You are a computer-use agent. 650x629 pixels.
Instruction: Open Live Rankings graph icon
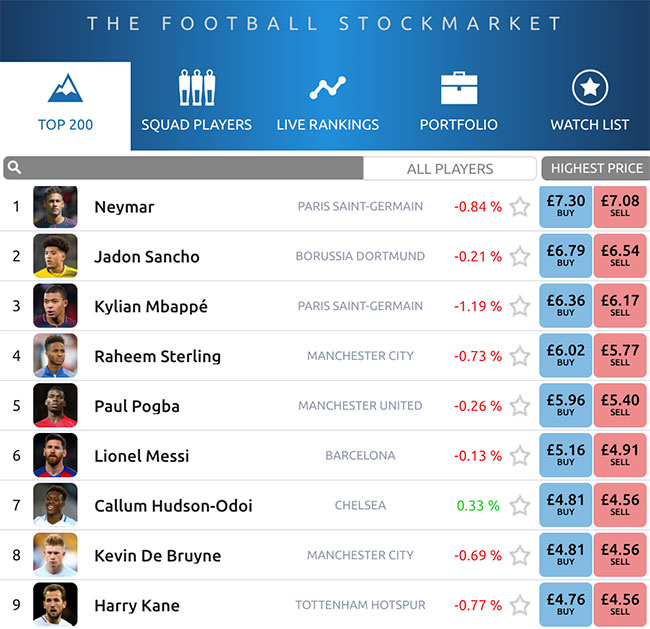[327, 87]
